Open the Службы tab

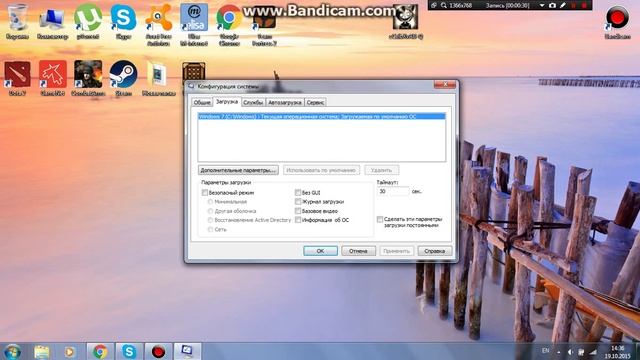[253, 102]
